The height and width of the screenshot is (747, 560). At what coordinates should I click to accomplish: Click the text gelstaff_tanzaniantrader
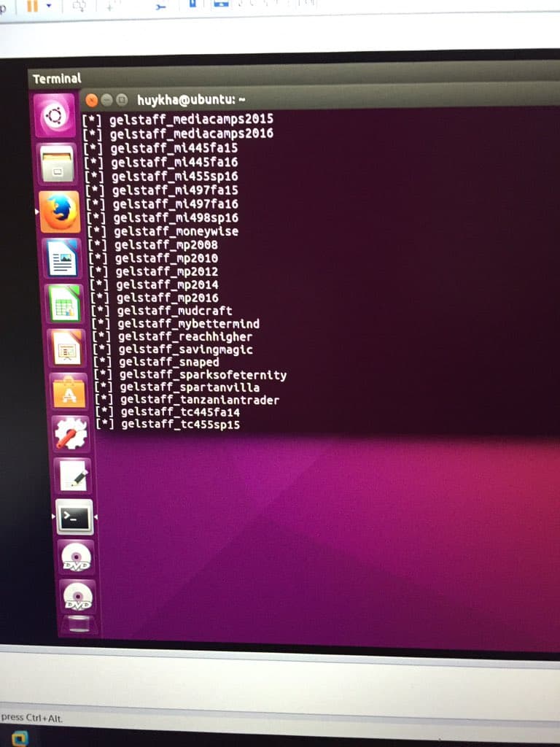pos(200,400)
